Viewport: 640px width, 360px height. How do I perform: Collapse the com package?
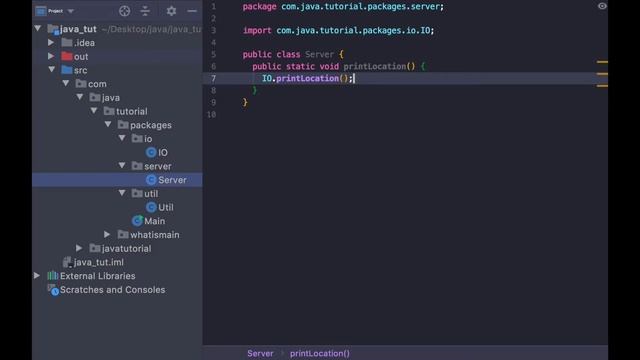(x=66, y=84)
